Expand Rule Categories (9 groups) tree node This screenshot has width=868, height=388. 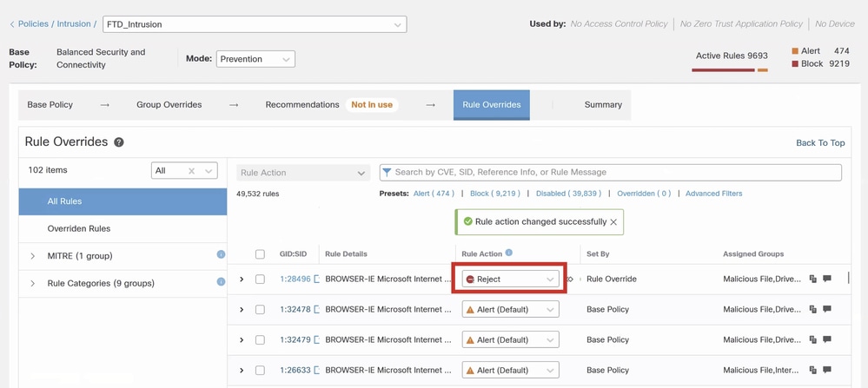tap(33, 284)
